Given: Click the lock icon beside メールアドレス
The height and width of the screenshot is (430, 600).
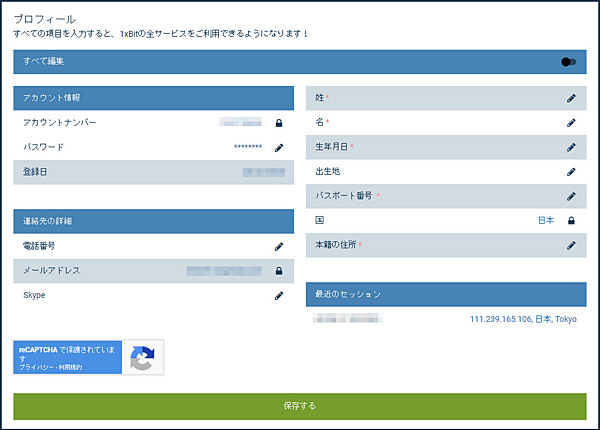Looking at the screenshot, I should (279, 271).
